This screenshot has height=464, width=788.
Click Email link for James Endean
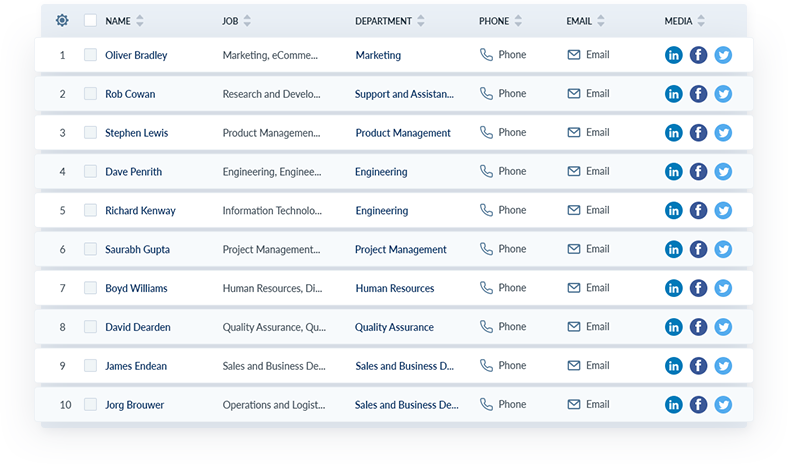(588, 365)
